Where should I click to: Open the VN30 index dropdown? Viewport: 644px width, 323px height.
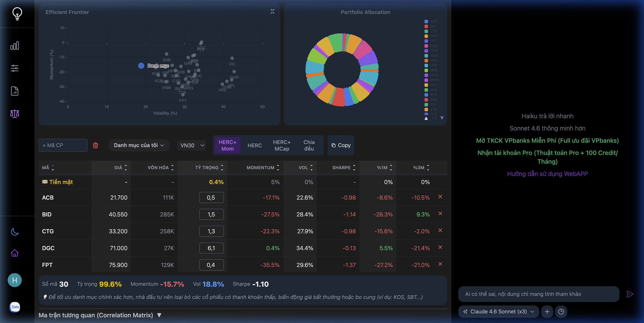pyautogui.click(x=191, y=145)
